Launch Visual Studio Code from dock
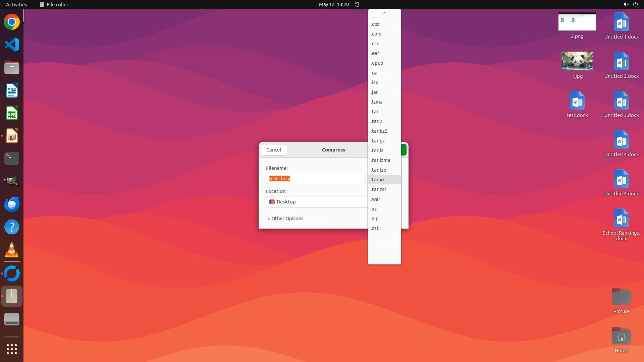 [x=12, y=45]
